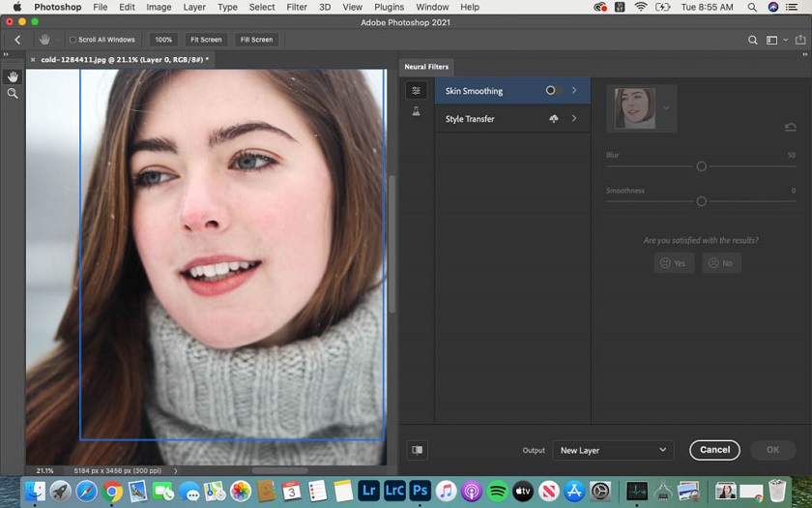812x508 pixels.
Task: Click the back arrow in options bar
Action: pos(17,40)
